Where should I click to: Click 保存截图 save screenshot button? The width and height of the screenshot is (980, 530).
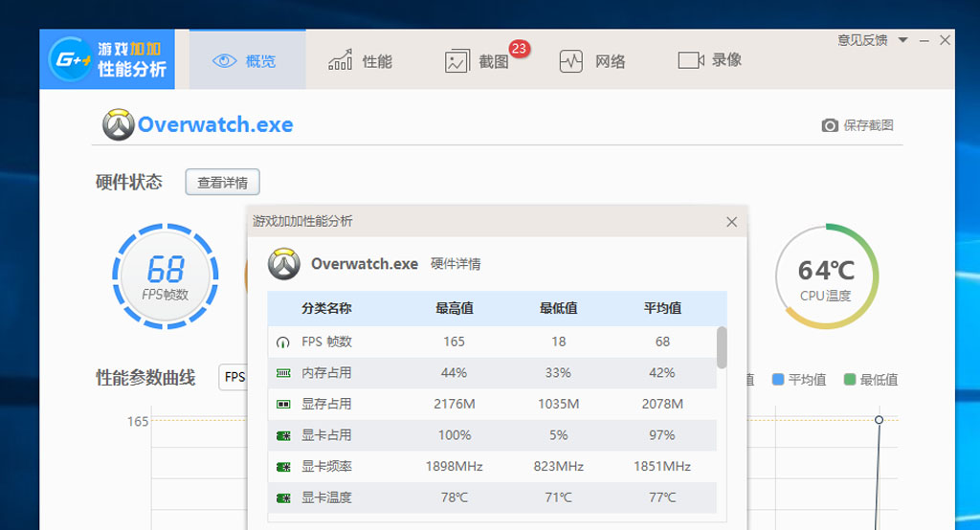(857, 125)
